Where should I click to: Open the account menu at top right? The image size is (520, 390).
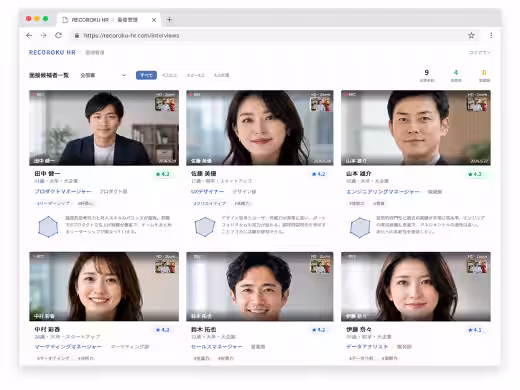(480, 53)
